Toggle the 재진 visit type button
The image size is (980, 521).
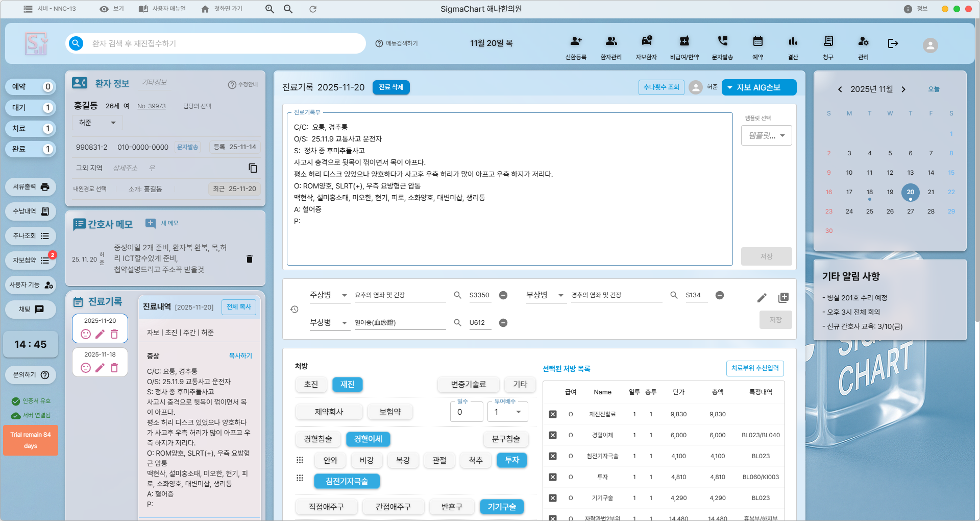click(347, 384)
